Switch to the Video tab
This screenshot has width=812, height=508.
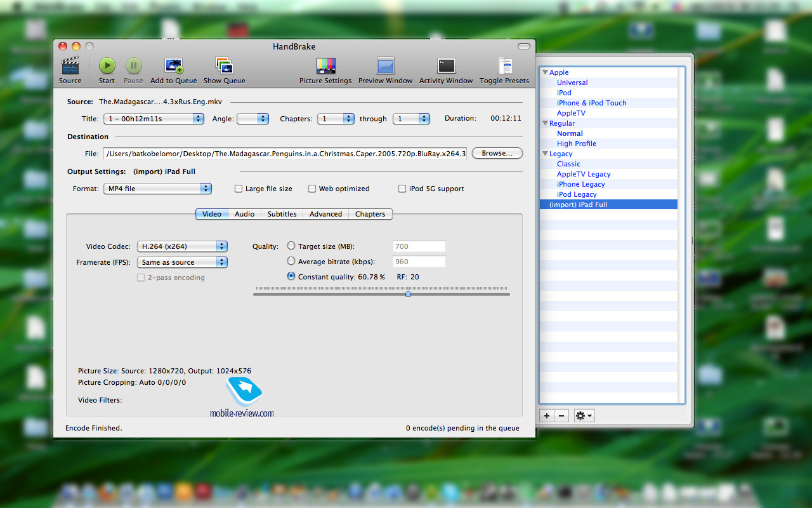click(212, 214)
